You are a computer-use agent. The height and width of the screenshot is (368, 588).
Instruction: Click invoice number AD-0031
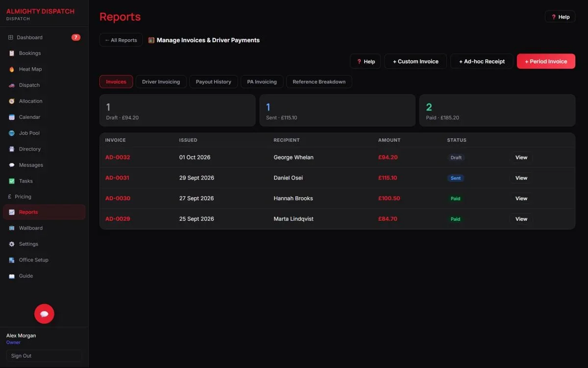[x=117, y=178]
